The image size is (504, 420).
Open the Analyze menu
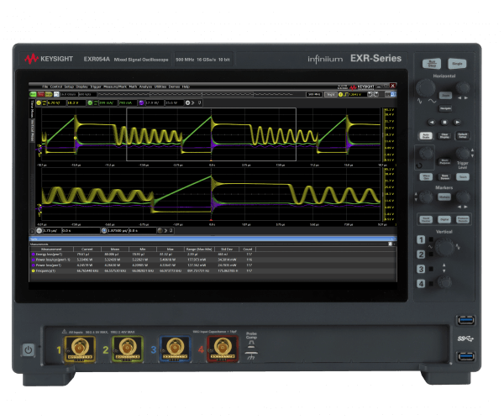tap(145, 87)
